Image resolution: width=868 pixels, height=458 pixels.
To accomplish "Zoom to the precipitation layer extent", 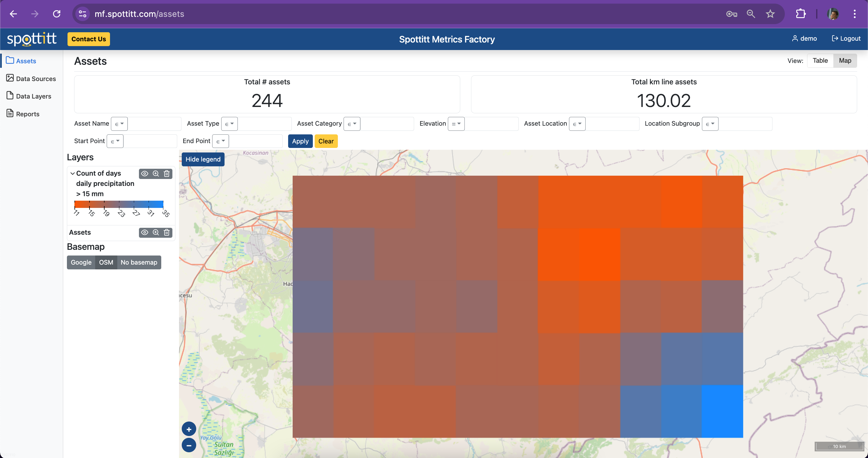I will 156,174.
